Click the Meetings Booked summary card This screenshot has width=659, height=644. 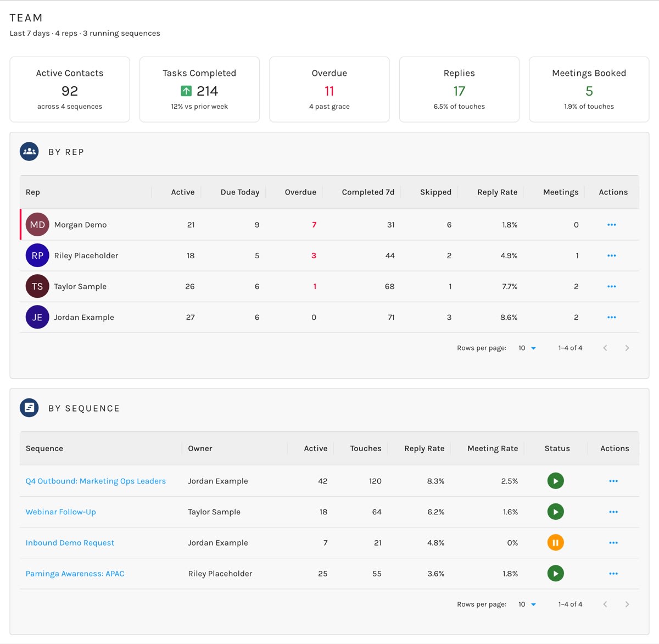coord(589,89)
